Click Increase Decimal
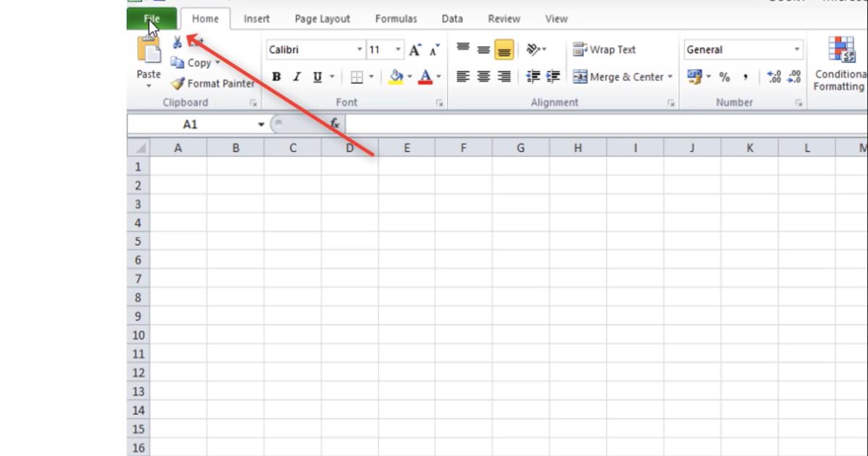 (773, 76)
